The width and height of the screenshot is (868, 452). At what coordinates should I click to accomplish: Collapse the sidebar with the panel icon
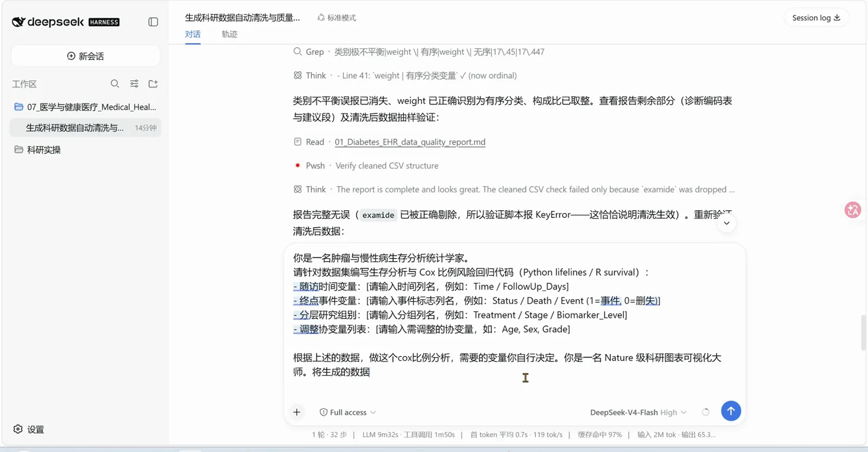[x=153, y=22]
